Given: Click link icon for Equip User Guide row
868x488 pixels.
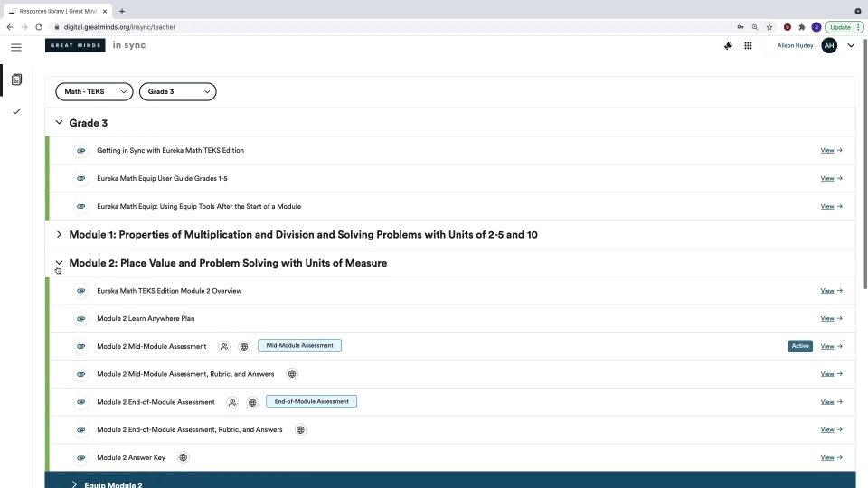Looking at the screenshot, I should (80, 178).
